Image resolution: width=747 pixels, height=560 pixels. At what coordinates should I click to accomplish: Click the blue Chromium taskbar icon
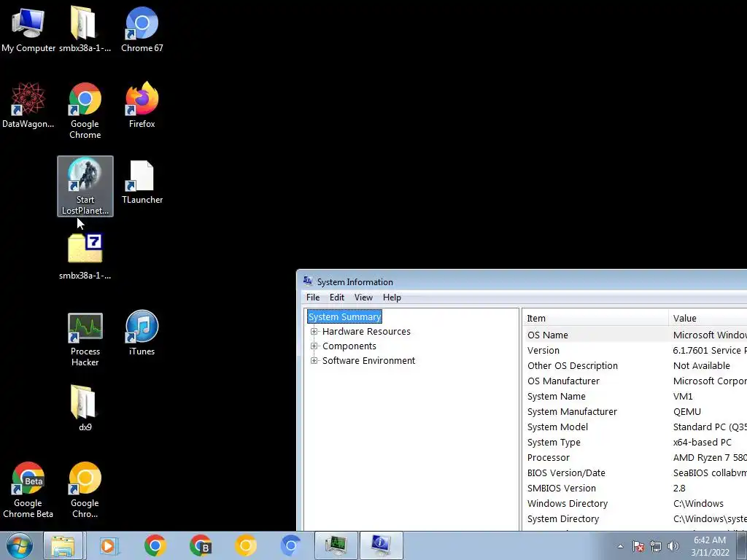coord(290,545)
